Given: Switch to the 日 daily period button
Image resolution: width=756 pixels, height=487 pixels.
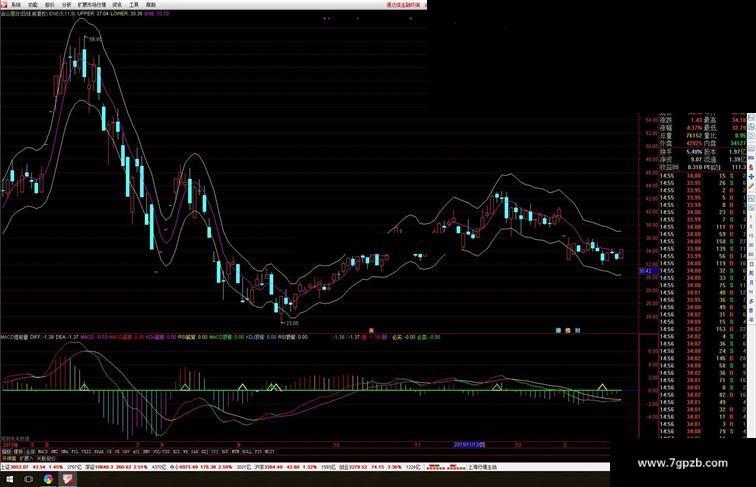Looking at the screenshot, I should coord(751,264).
